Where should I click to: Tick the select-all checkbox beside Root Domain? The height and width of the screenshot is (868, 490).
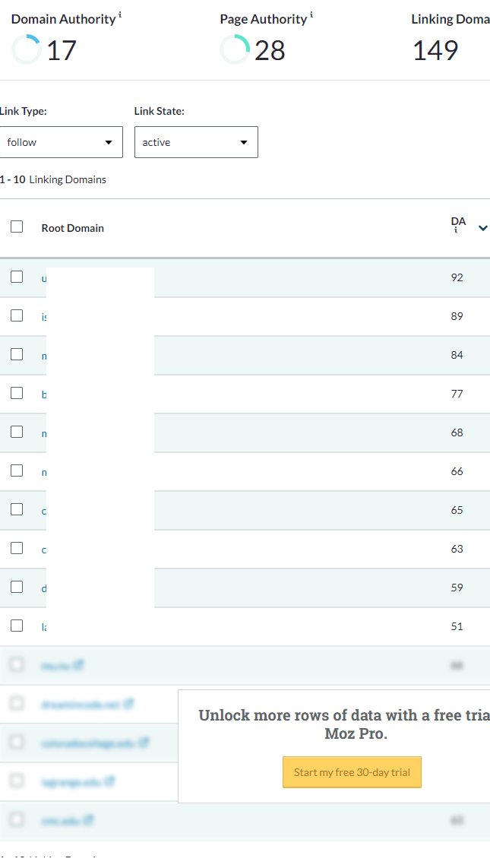pos(17,227)
